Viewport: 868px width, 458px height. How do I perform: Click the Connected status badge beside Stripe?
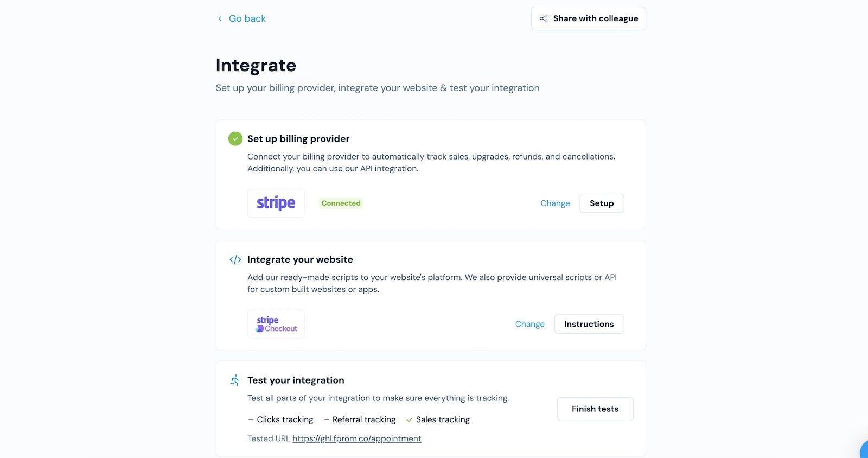click(341, 203)
